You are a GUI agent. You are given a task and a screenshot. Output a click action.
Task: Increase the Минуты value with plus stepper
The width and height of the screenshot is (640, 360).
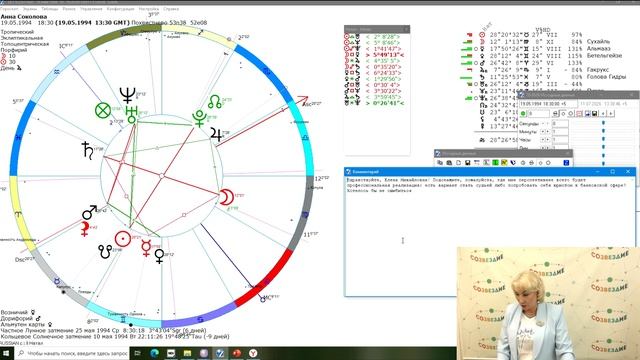[x=548, y=132]
